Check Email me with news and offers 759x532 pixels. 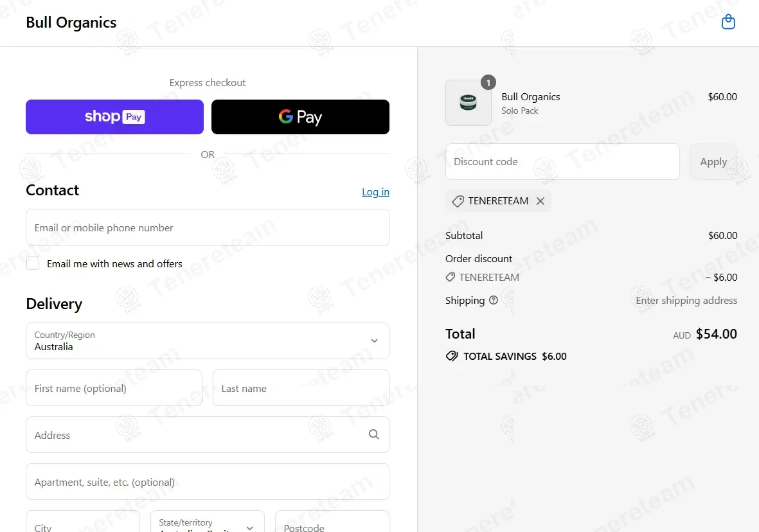coord(33,263)
